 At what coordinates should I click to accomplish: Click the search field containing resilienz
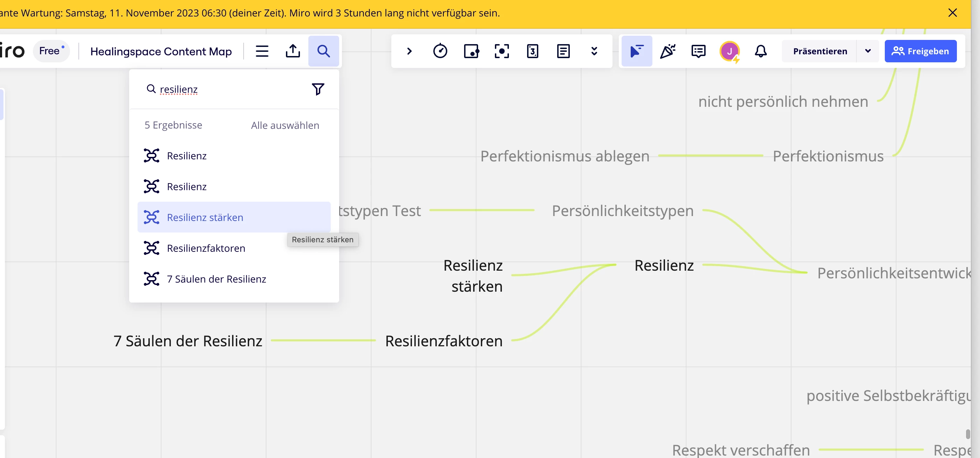click(x=224, y=89)
